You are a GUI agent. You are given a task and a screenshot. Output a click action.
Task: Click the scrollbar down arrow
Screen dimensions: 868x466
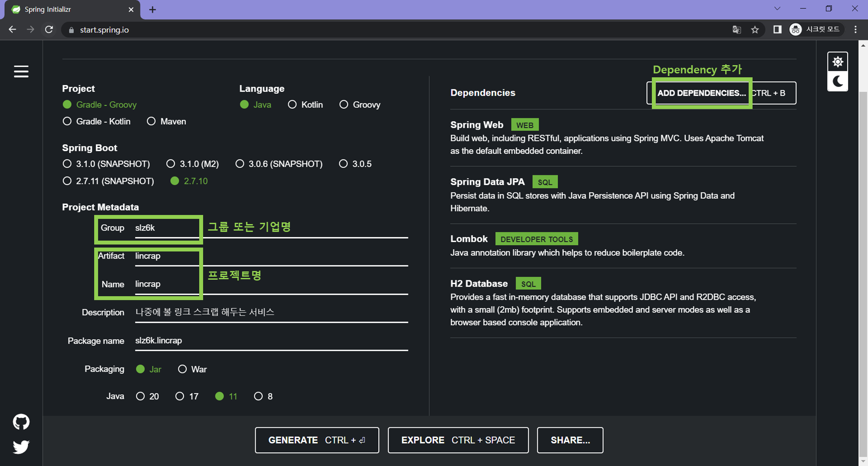point(863,461)
